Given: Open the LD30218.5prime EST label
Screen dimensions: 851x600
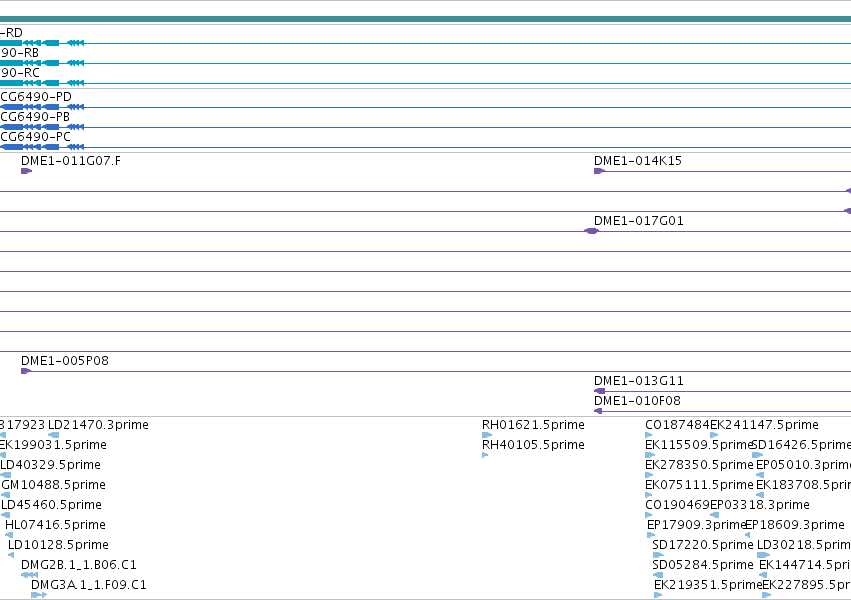Looking at the screenshot, I should (804, 546).
